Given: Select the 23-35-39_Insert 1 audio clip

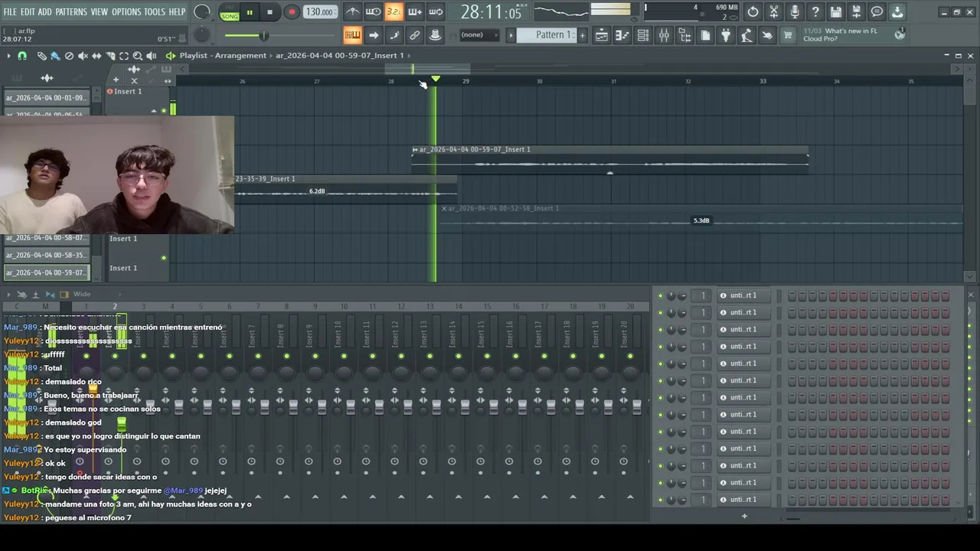Looking at the screenshot, I should click(x=345, y=189).
